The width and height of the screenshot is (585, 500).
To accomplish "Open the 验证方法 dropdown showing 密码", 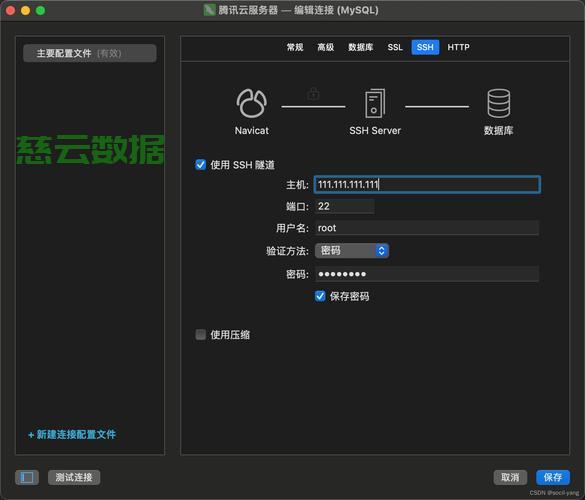I will [x=352, y=250].
